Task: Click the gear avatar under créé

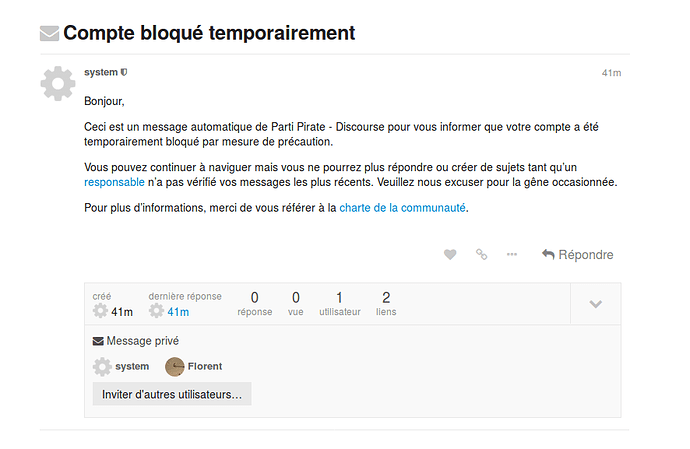Action: pyautogui.click(x=100, y=311)
